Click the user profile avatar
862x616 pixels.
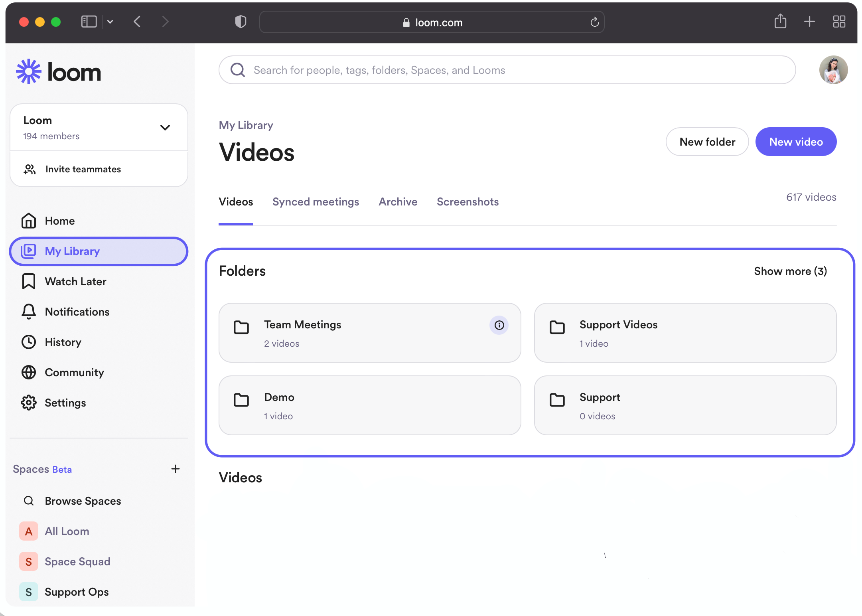[833, 70]
